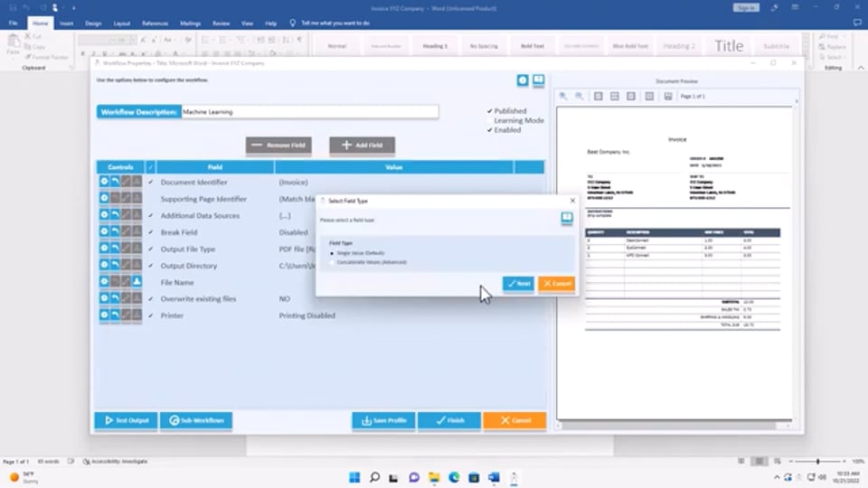The image size is (868, 488).
Task: Click the undo arrow icon for Printer row
Action: pos(115,314)
